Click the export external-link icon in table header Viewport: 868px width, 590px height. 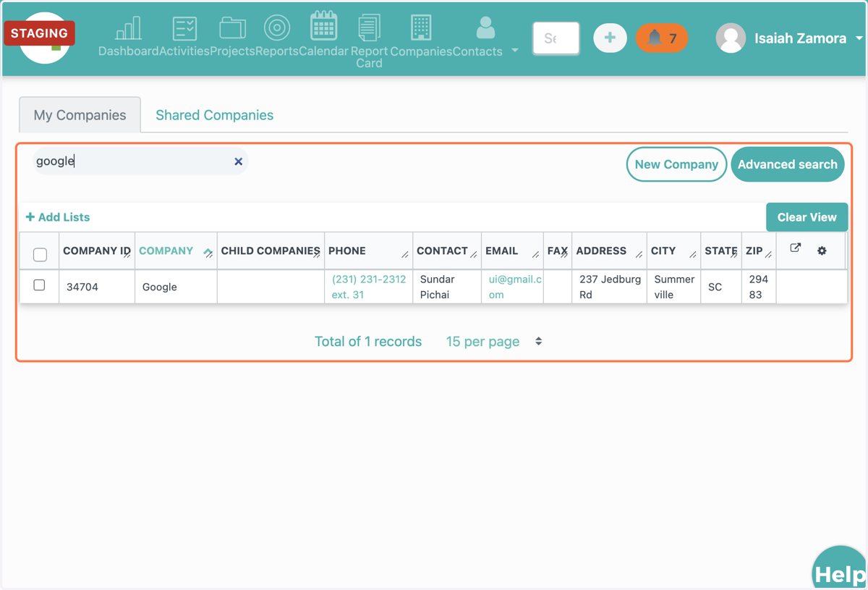click(795, 248)
